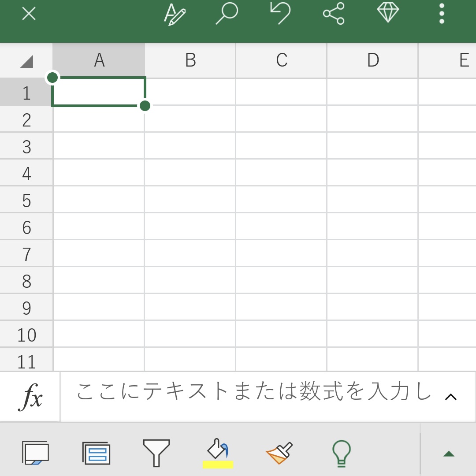The image size is (476, 476).
Task: Select row 4 header
Action: (x=26, y=172)
